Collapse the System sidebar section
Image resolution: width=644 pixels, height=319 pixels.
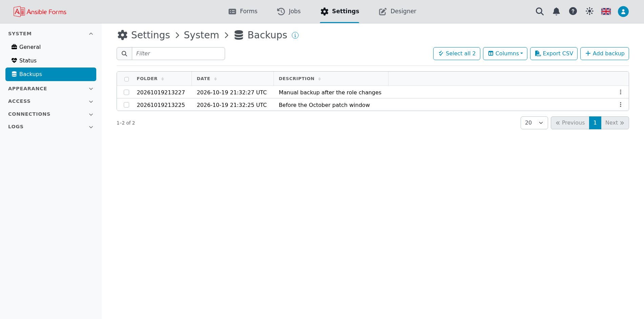click(x=51, y=34)
